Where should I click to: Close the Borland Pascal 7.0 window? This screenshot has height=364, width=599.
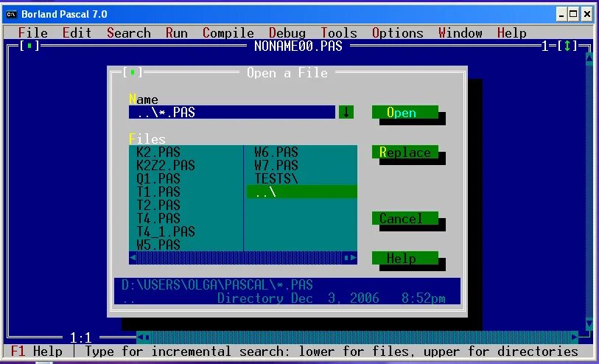(x=586, y=15)
